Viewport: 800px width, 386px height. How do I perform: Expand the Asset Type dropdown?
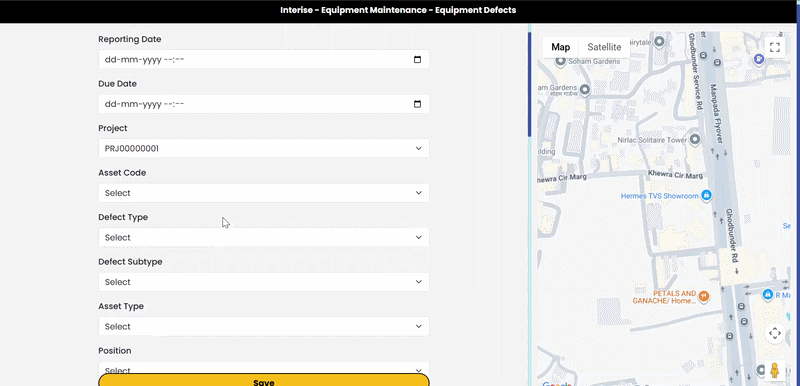click(x=264, y=326)
